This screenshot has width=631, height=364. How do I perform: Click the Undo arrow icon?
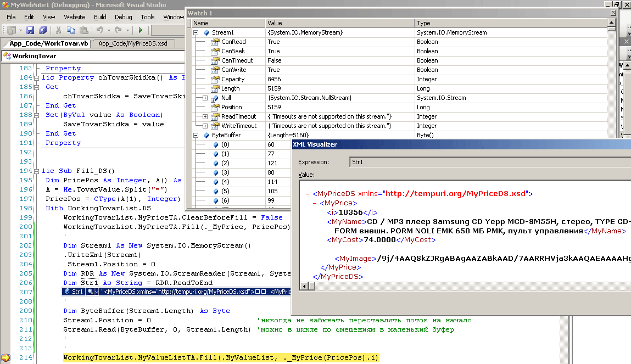[99, 30]
